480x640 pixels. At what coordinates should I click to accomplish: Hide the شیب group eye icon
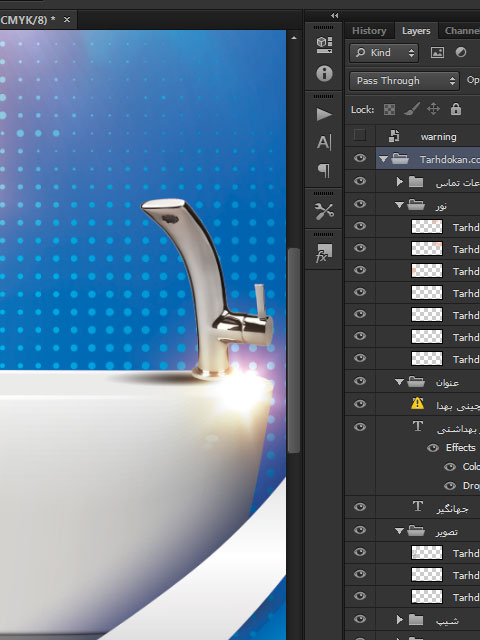point(360,619)
